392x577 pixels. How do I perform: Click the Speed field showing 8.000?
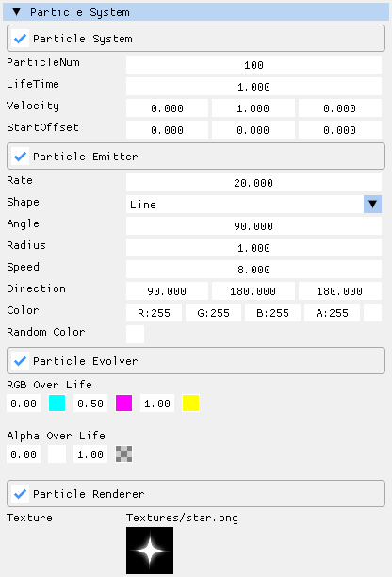click(253, 270)
